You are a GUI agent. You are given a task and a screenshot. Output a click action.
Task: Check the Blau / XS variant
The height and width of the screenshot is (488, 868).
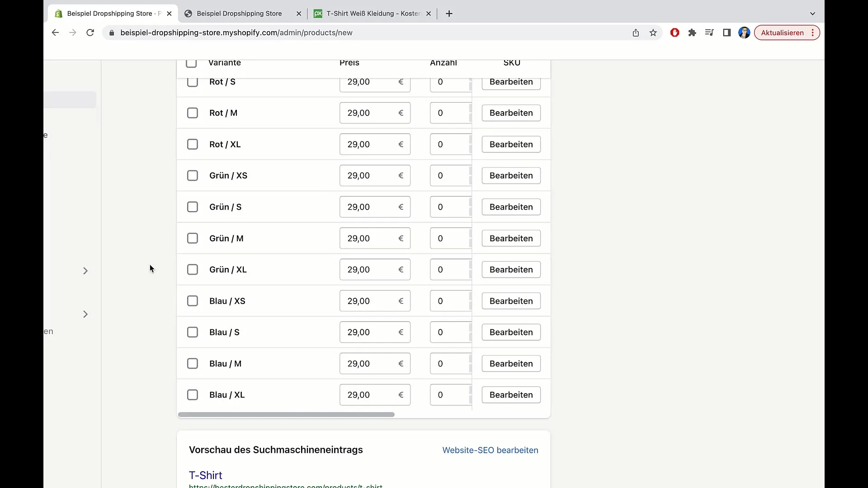193,301
